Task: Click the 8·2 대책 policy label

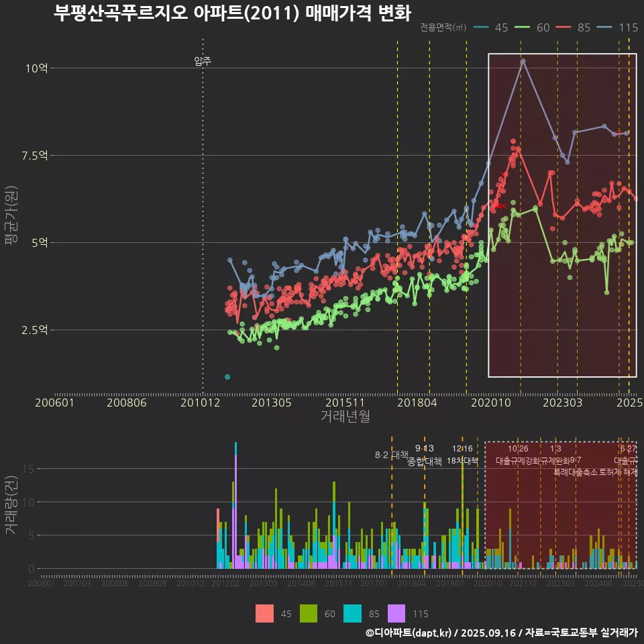Action: 391,455
